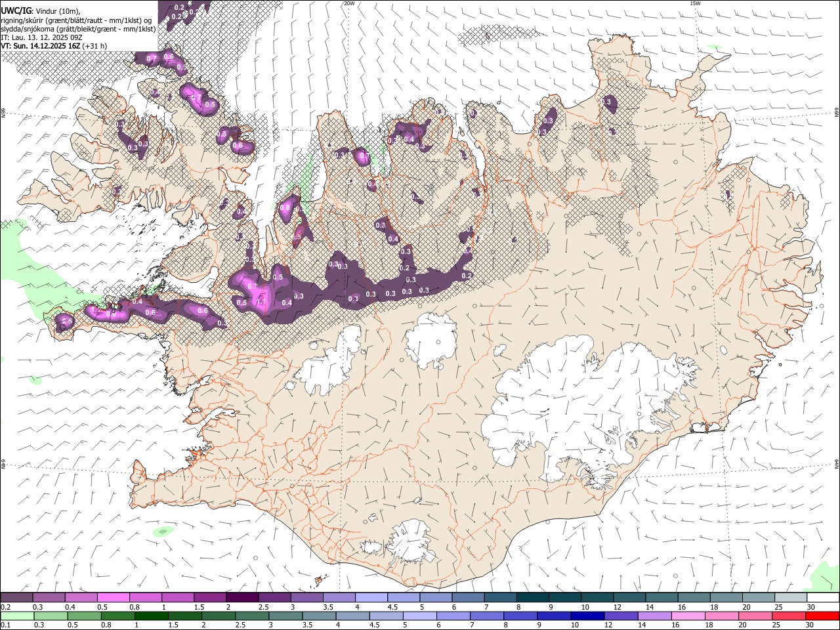Pick the darkest purple swatch labeled 2 in upper row
The height and width of the screenshot is (630, 840).
tap(242, 597)
